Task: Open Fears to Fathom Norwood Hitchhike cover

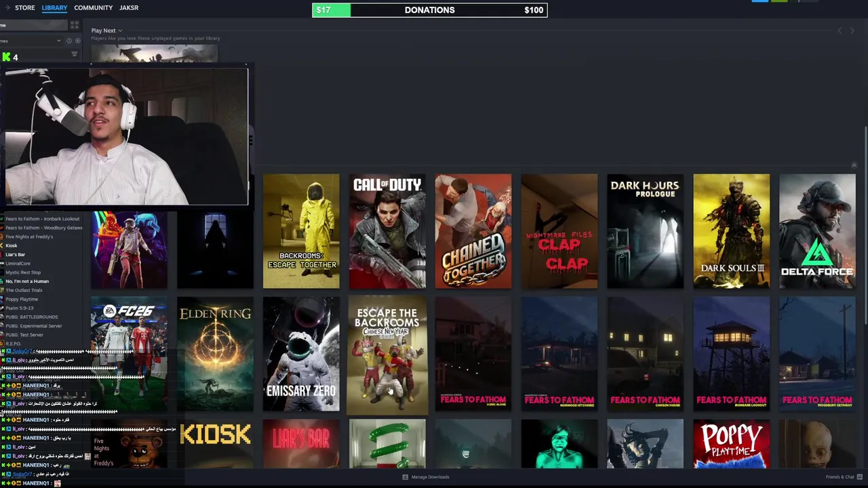Action: point(559,354)
